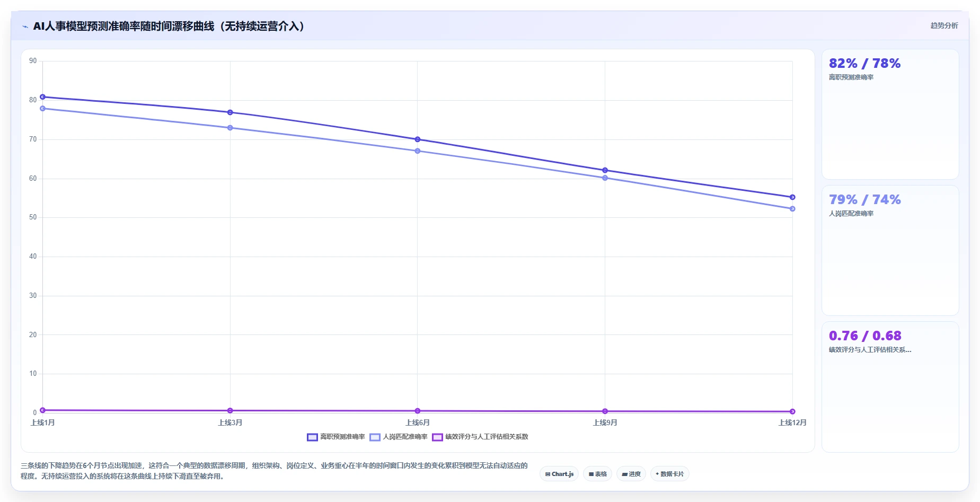Click the truncated 绩效评分与人工评估相关系... caption
The image size is (980, 502).
(870, 350)
